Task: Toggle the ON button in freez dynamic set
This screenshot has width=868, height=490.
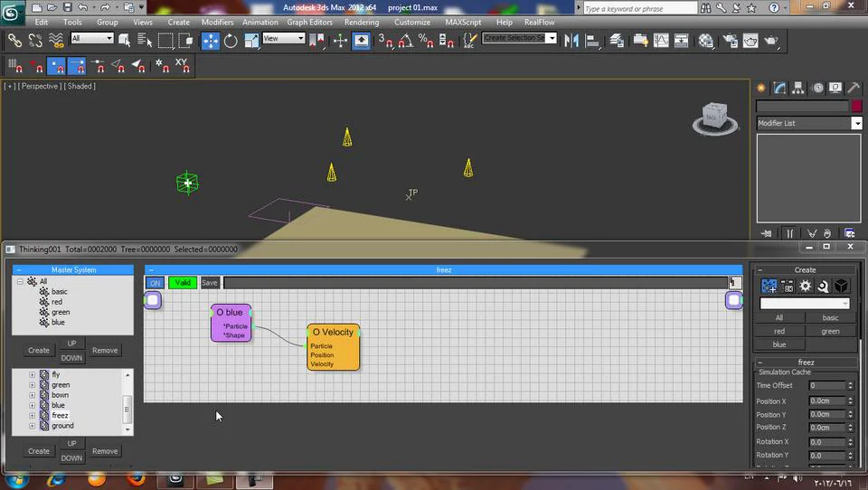Action: (x=155, y=283)
